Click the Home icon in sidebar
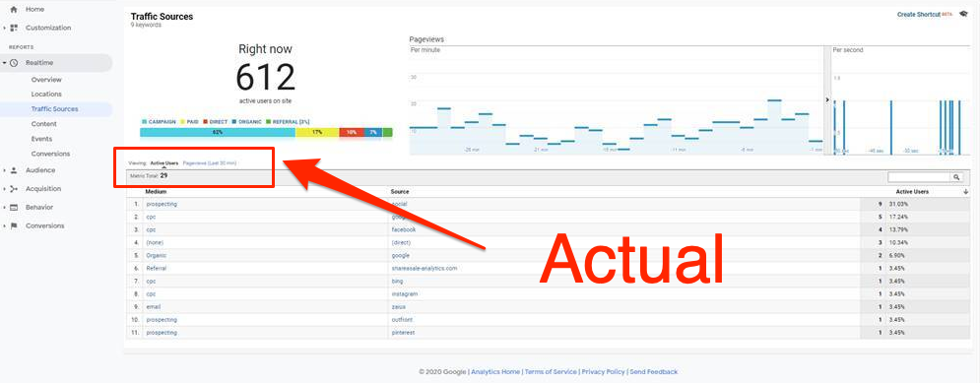 point(14,10)
